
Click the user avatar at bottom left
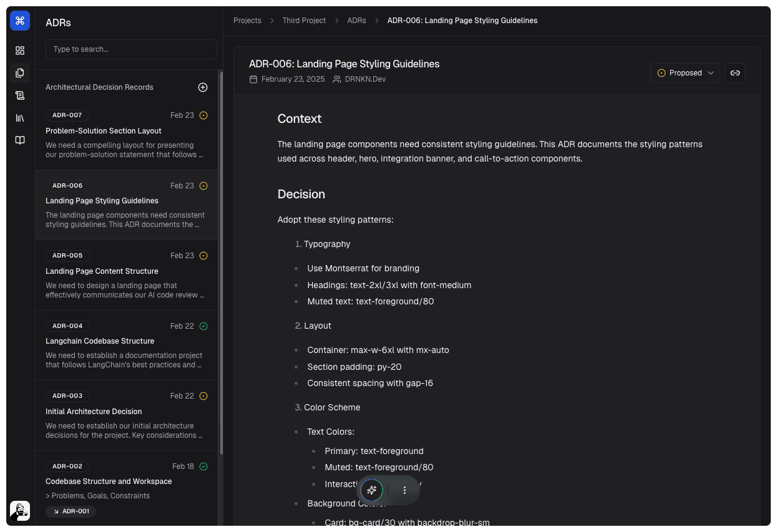pos(20,511)
